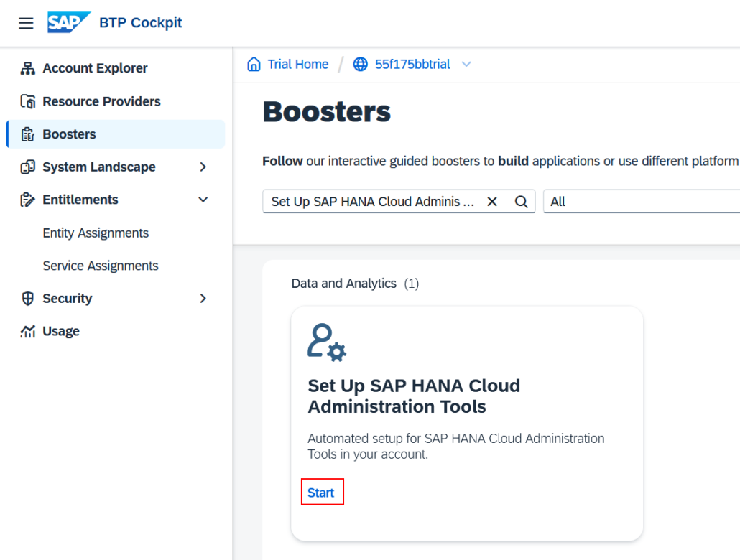Select Boosters in the sidebar
The height and width of the screenshot is (560, 740).
(116, 134)
